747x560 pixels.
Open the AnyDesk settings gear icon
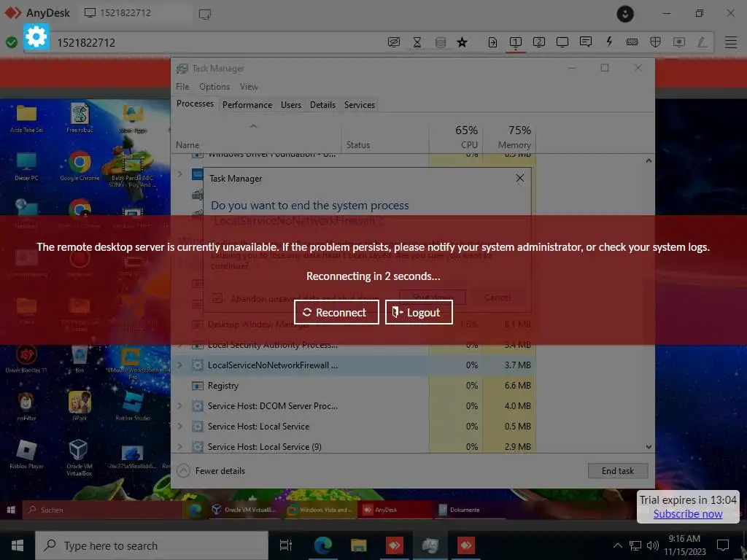(36, 36)
